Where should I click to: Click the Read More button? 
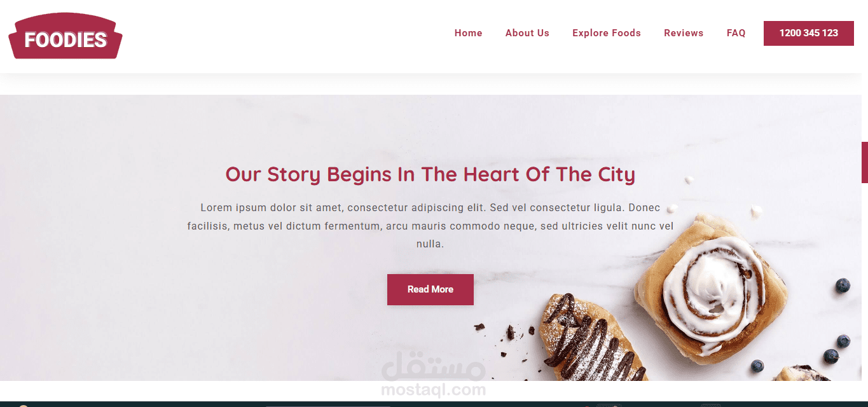tap(430, 289)
